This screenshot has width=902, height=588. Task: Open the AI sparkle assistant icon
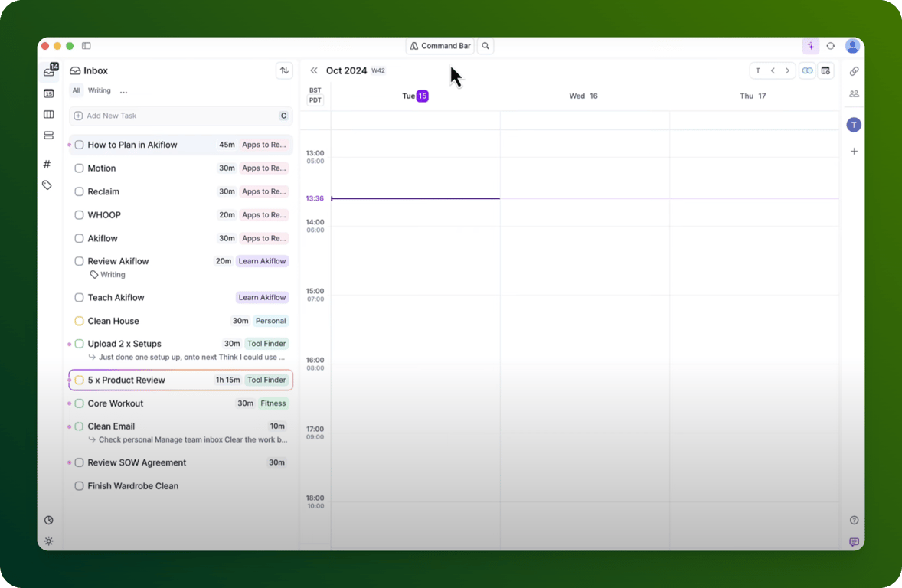tap(811, 46)
